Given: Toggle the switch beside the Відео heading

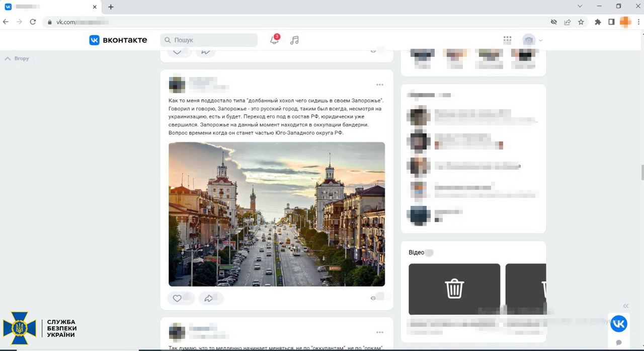Looking at the screenshot, I should [x=429, y=252].
